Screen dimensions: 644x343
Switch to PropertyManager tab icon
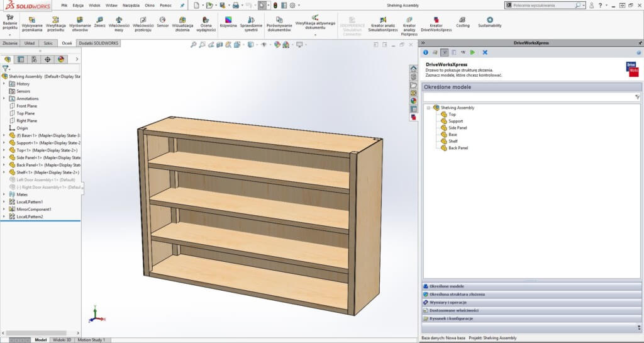point(21,59)
